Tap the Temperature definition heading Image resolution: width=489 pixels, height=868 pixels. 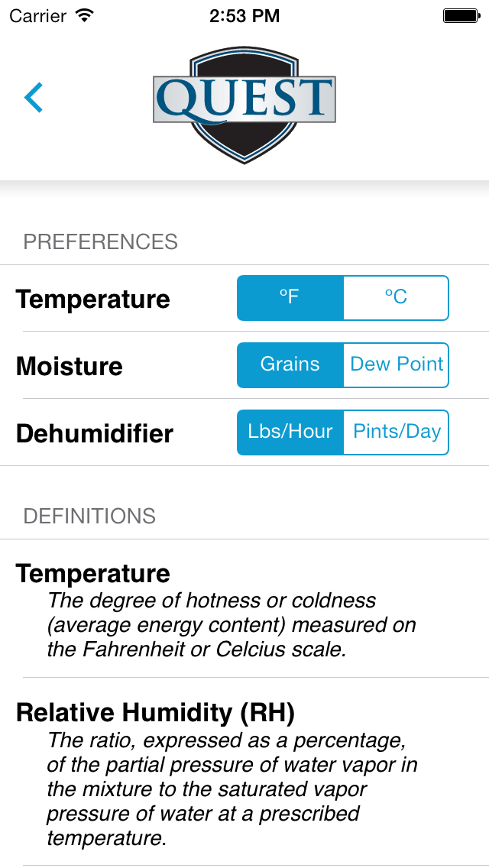(92, 574)
